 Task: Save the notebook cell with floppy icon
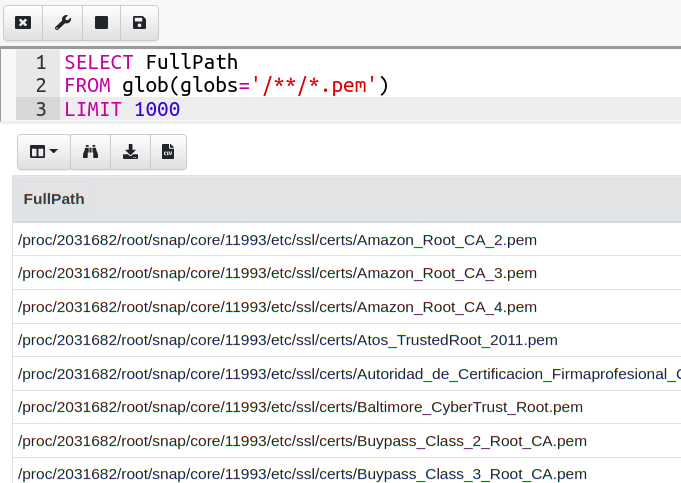click(139, 23)
